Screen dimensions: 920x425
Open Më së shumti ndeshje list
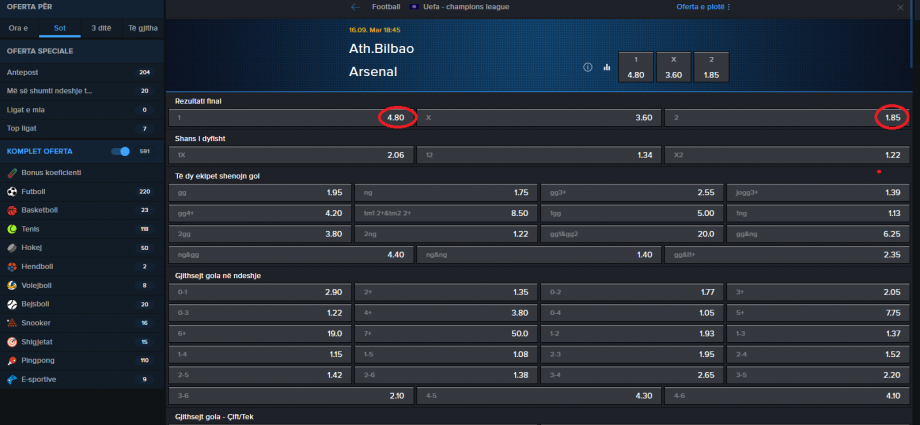[x=82, y=91]
